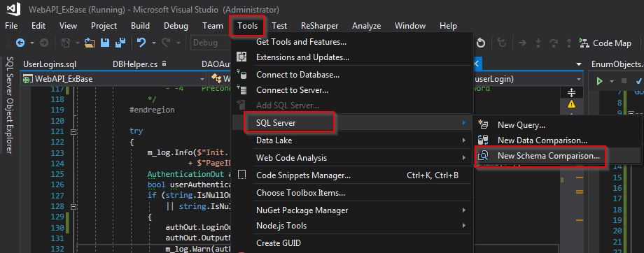
Task: Click the editor split-window handle icon
Action: click(x=571, y=92)
